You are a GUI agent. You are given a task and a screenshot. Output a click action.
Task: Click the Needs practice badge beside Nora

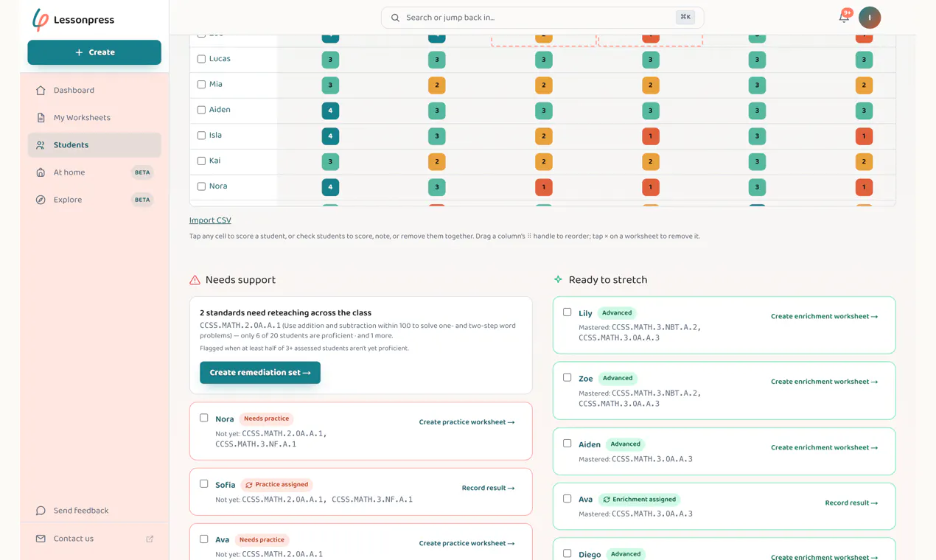(266, 419)
